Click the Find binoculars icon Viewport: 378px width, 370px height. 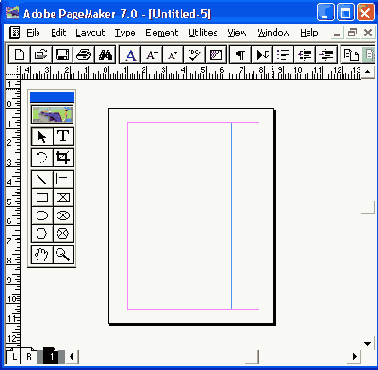[105, 55]
